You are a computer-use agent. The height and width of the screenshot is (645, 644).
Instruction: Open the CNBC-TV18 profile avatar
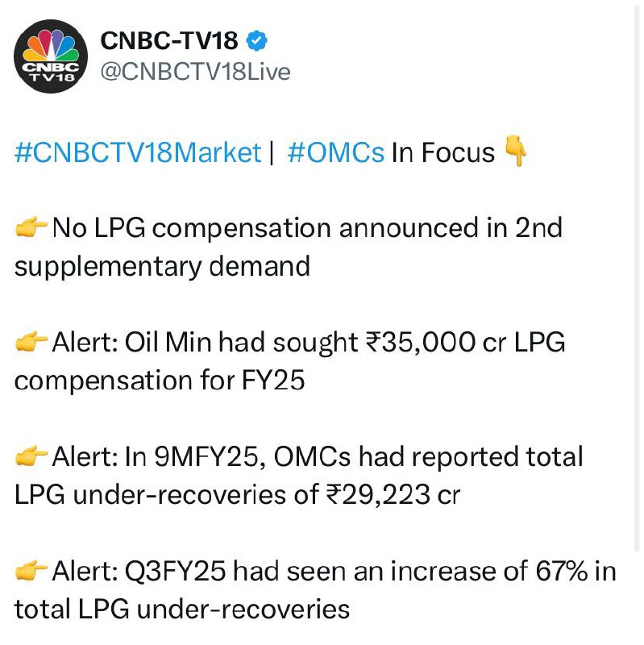click(x=51, y=56)
